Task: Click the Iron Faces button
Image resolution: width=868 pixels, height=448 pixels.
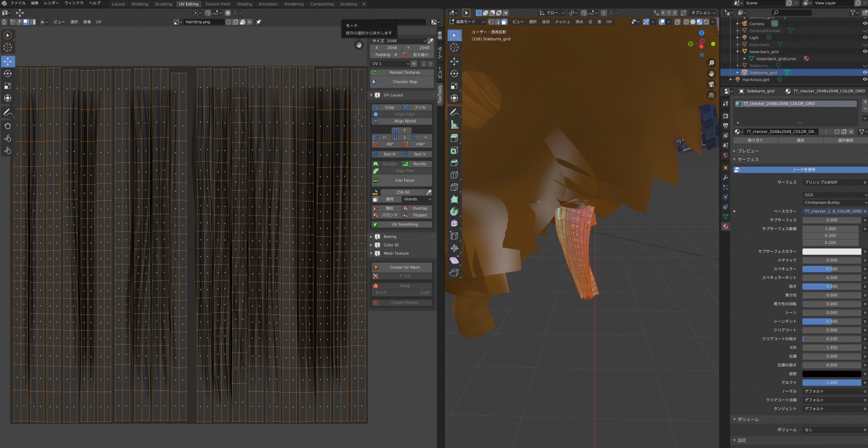Action: 402,180
